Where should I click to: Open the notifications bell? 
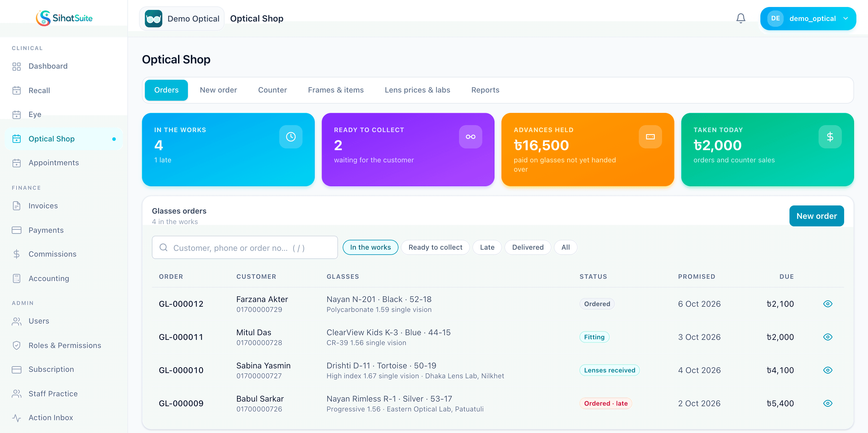(x=740, y=18)
